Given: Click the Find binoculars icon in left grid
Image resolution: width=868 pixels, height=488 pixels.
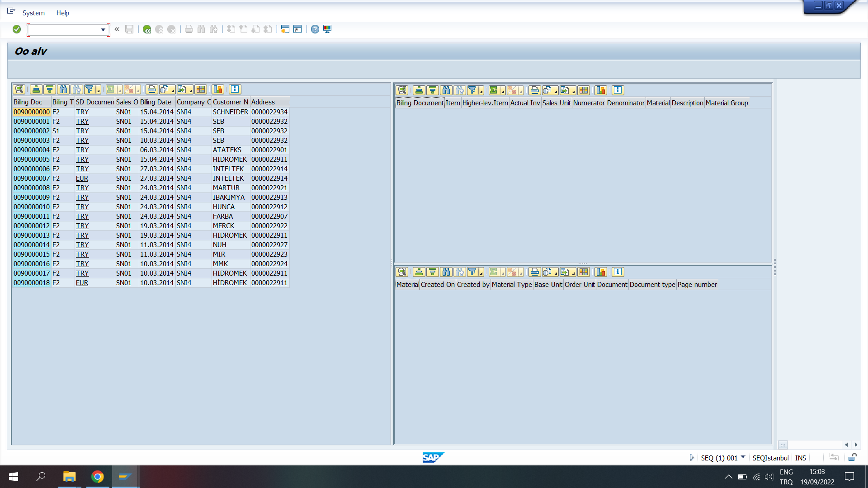Looking at the screenshot, I should pos(63,89).
